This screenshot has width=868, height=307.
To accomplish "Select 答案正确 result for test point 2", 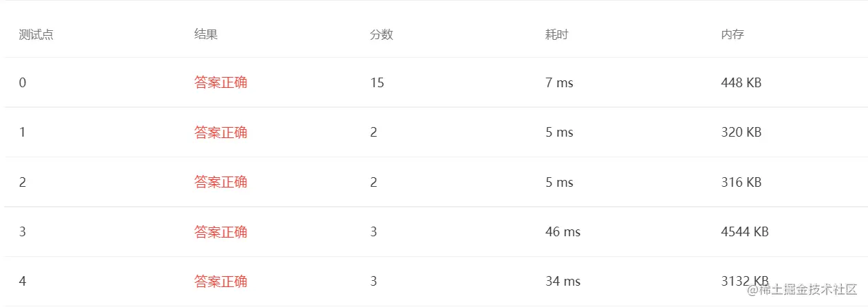I will pos(221,182).
